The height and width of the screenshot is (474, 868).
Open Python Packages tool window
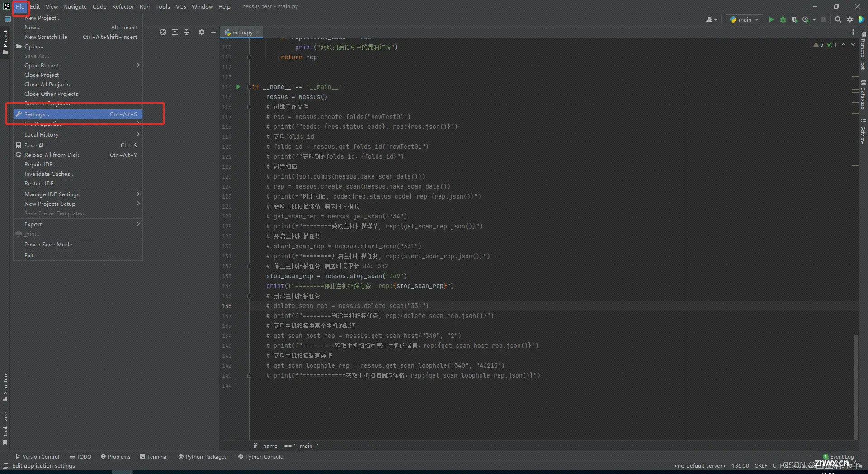coord(202,457)
